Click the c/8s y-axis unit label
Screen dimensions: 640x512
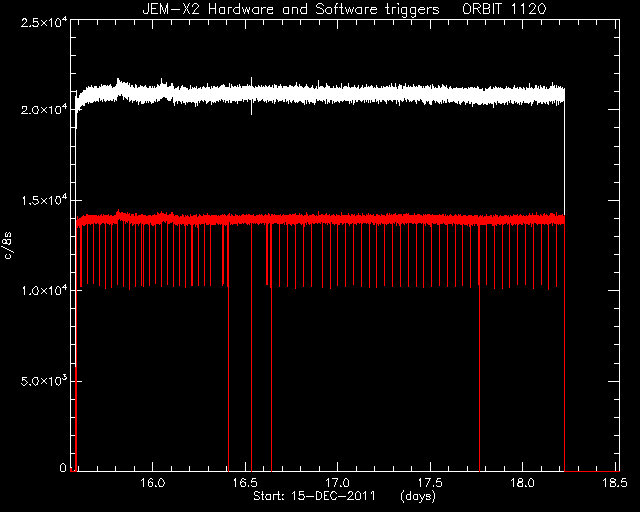click(9, 245)
